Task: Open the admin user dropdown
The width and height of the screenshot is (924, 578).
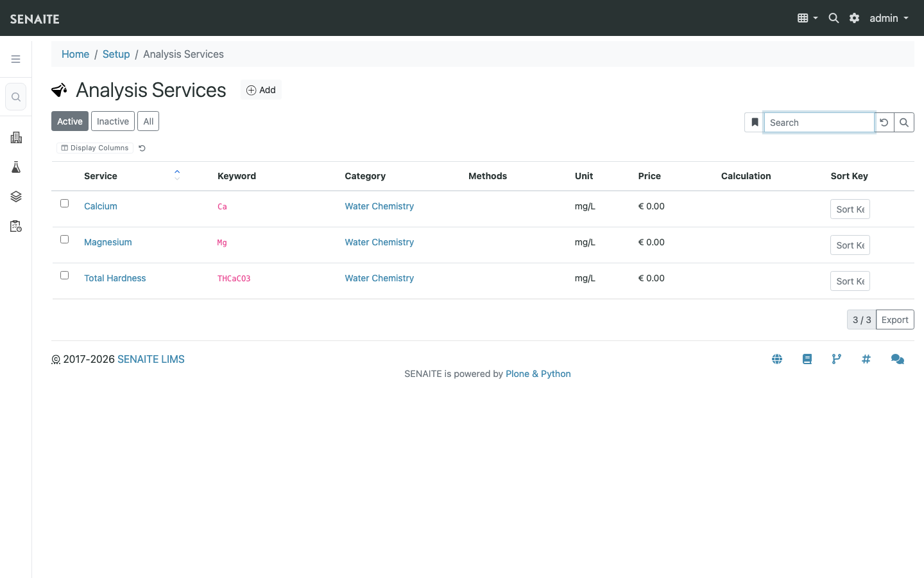Action: click(x=889, y=18)
